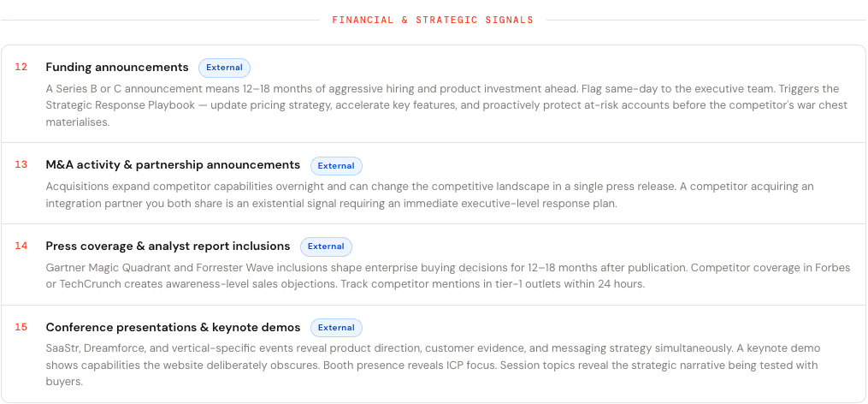Click the 'integration partner you both share' line
Viewport: 868px width, 404px height.
coord(331,204)
